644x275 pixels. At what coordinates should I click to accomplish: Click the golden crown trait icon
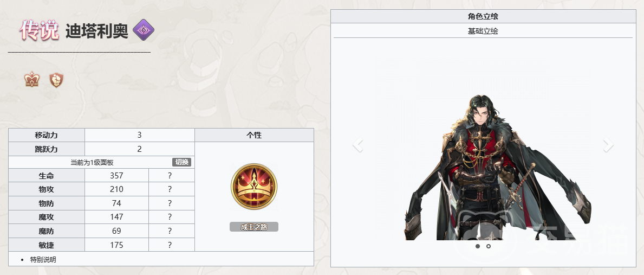(254, 187)
